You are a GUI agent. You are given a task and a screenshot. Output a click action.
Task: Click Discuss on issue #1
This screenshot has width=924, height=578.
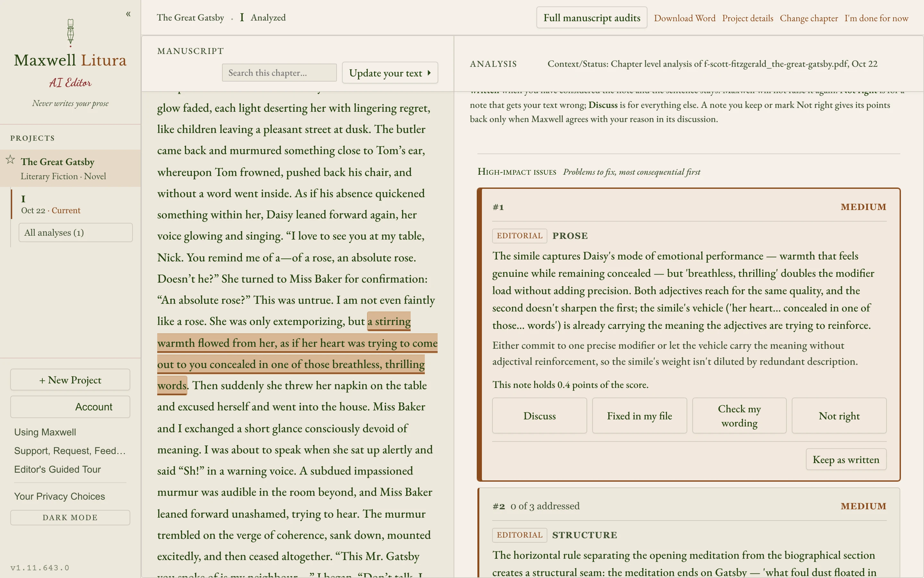[540, 416]
